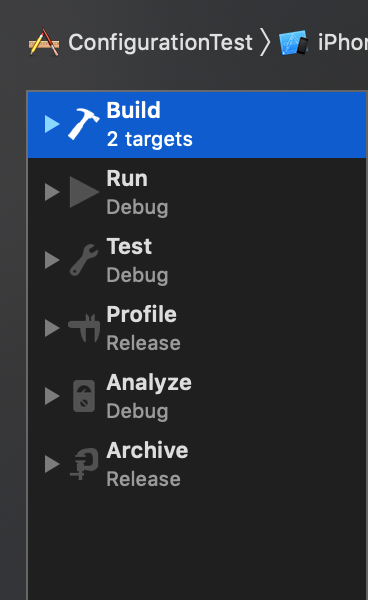
Task: Expand the Build disclosure triangle
Action: click(52, 124)
